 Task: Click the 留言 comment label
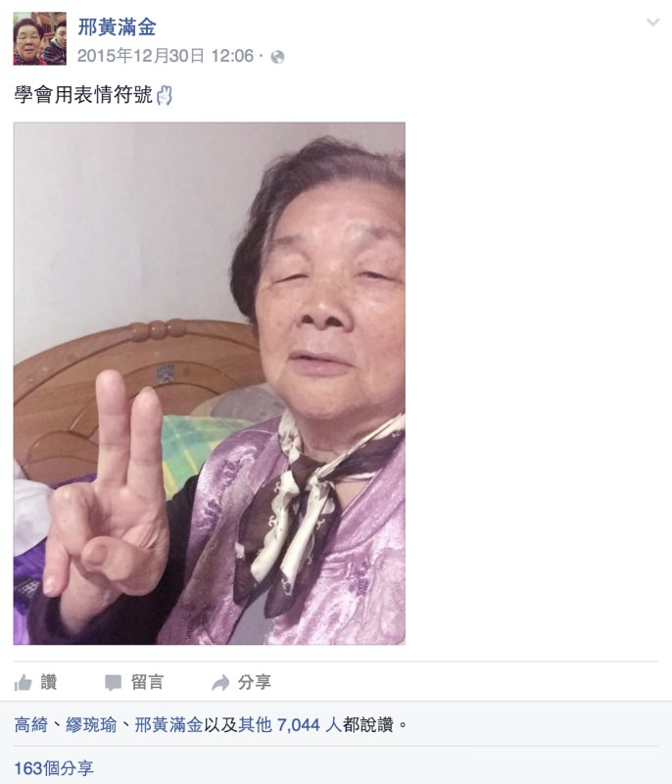click(x=147, y=682)
